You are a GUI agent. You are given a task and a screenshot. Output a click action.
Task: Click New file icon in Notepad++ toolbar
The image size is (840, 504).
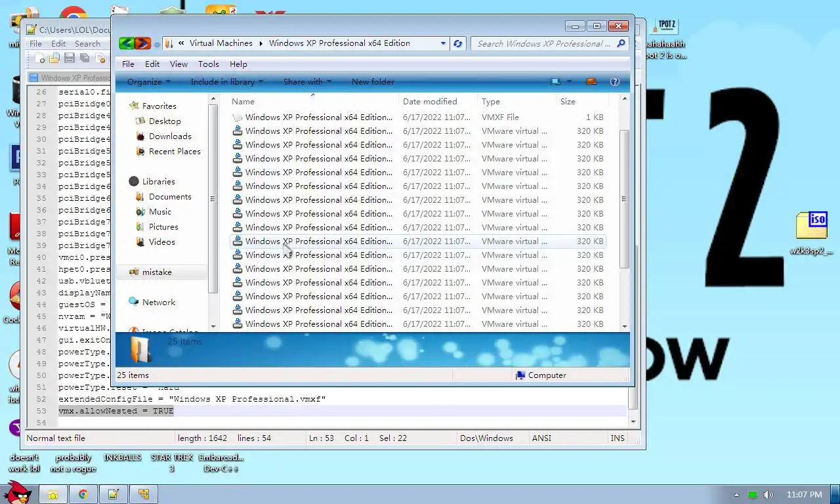41,59
